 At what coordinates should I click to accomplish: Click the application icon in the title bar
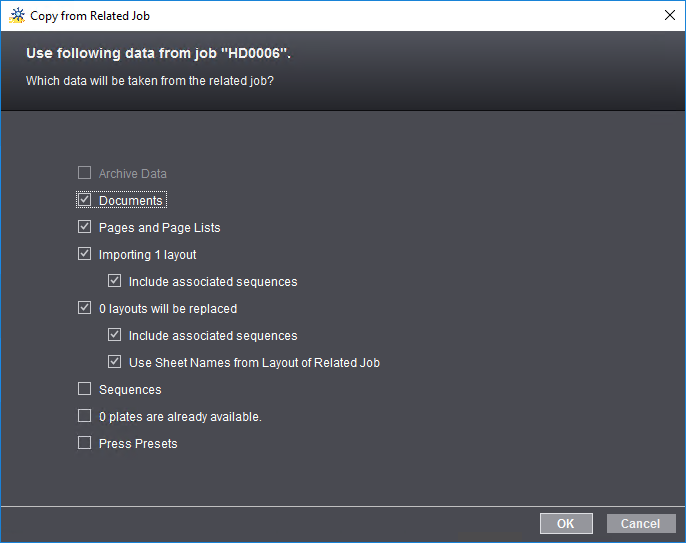point(17,16)
